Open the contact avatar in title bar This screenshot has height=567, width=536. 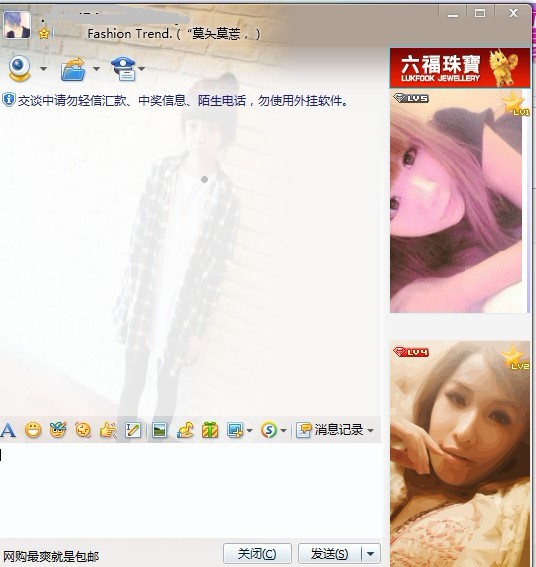(x=17, y=24)
